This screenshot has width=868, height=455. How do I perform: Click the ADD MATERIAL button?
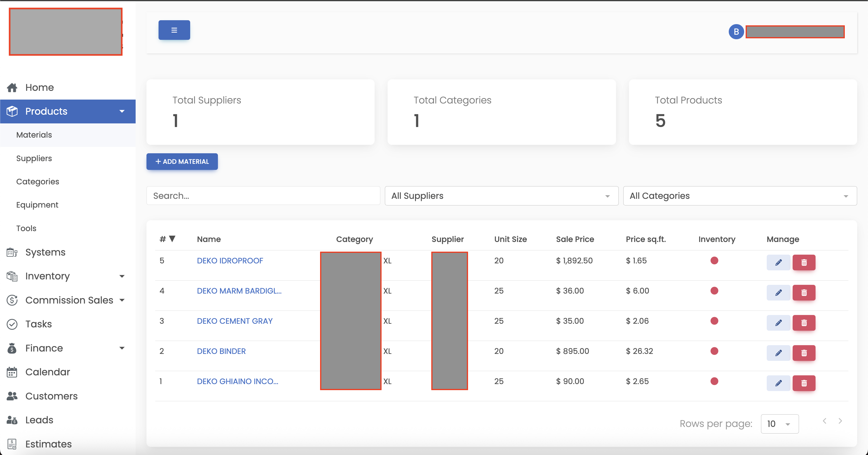click(182, 161)
